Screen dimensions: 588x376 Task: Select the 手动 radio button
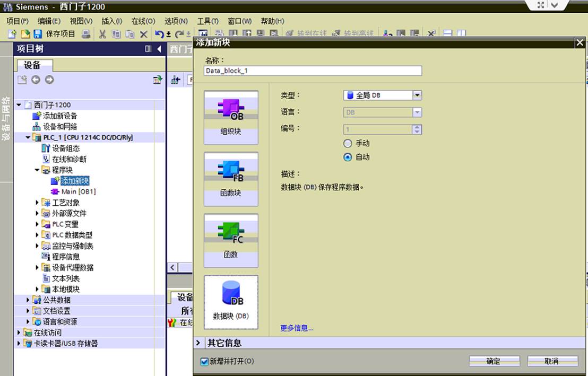coord(348,143)
